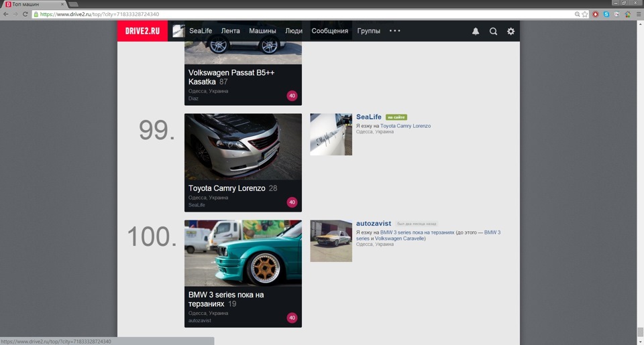The width and height of the screenshot is (644, 345).
Task: Go forward with browser forward arrow
Action: [15, 14]
